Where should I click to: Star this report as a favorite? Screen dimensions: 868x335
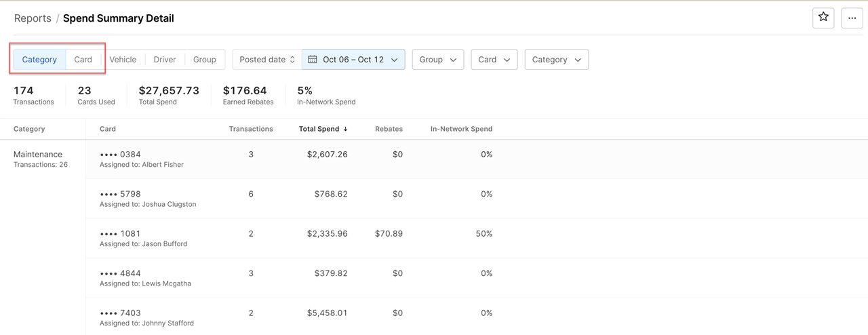(823, 18)
